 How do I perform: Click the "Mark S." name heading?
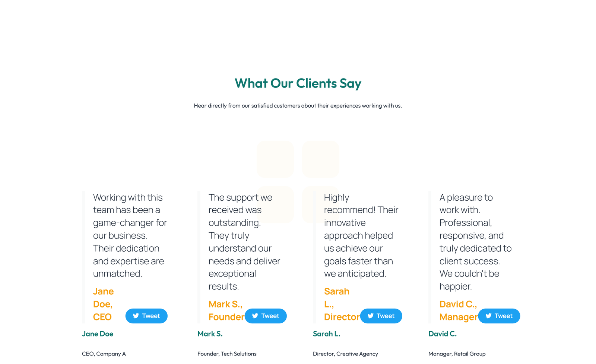click(210, 334)
